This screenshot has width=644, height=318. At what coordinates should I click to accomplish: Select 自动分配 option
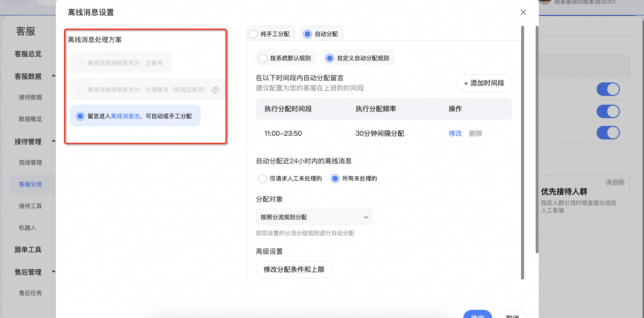pos(322,34)
